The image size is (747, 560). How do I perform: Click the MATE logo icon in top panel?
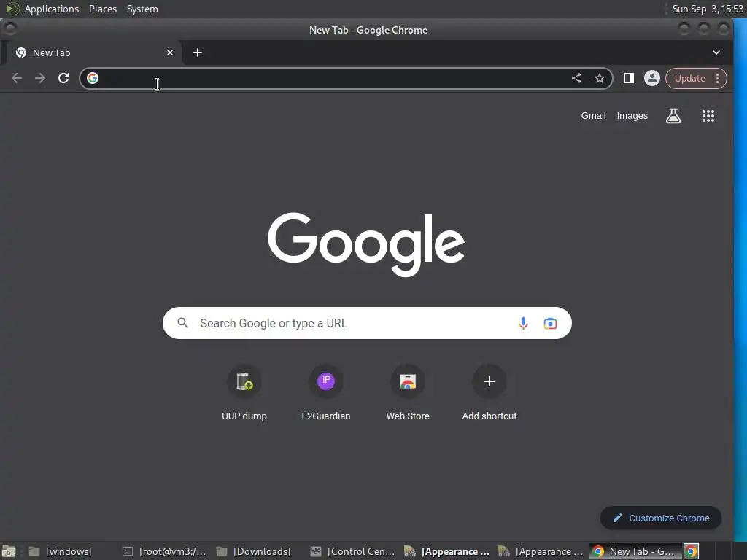pyautogui.click(x=12, y=9)
